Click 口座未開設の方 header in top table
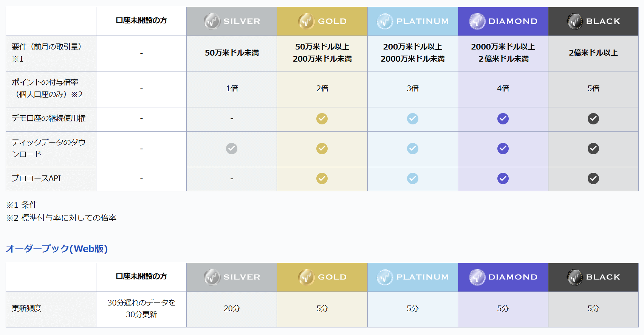644x335 pixels. 141,20
